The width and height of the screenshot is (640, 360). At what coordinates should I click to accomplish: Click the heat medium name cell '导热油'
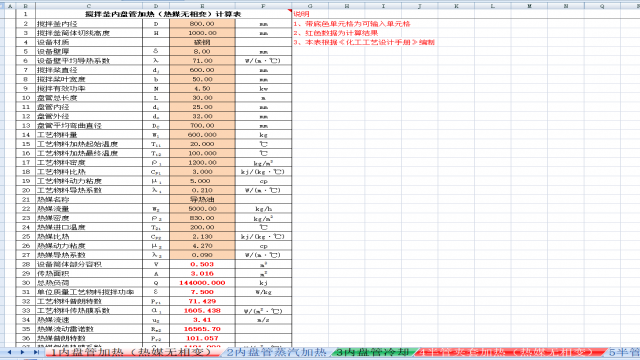click(x=202, y=200)
